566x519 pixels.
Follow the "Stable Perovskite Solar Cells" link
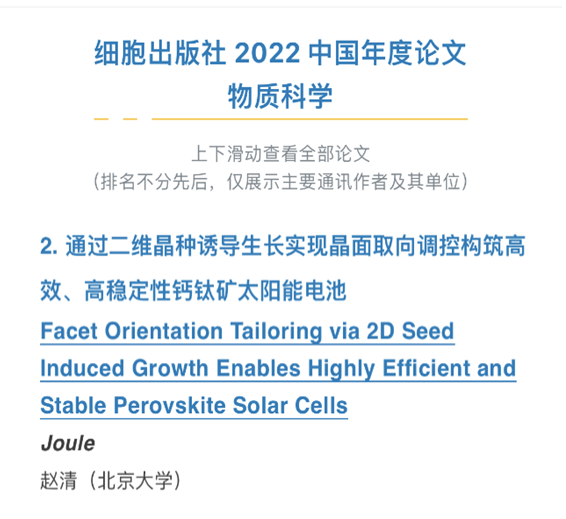coord(194,405)
